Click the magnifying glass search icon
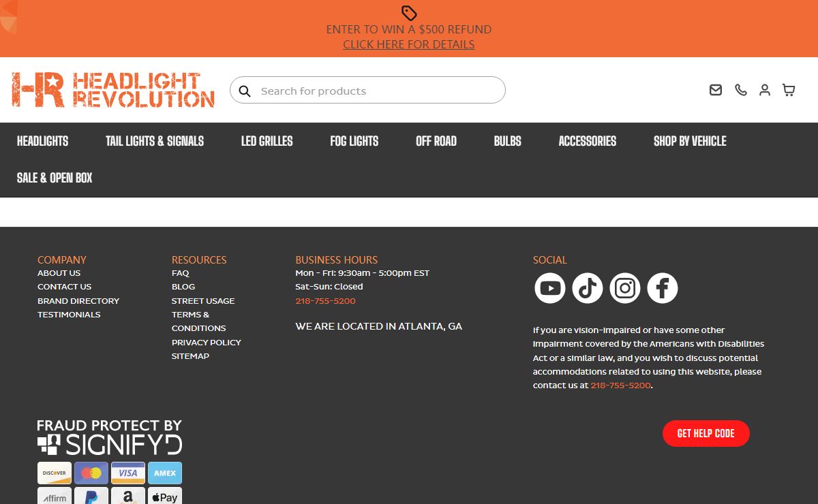 click(x=245, y=91)
